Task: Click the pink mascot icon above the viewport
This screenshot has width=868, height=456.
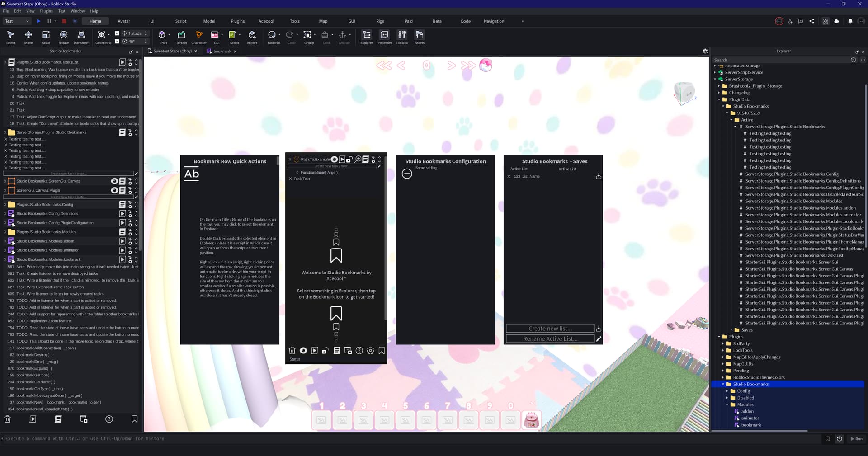Action: point(486,65)
